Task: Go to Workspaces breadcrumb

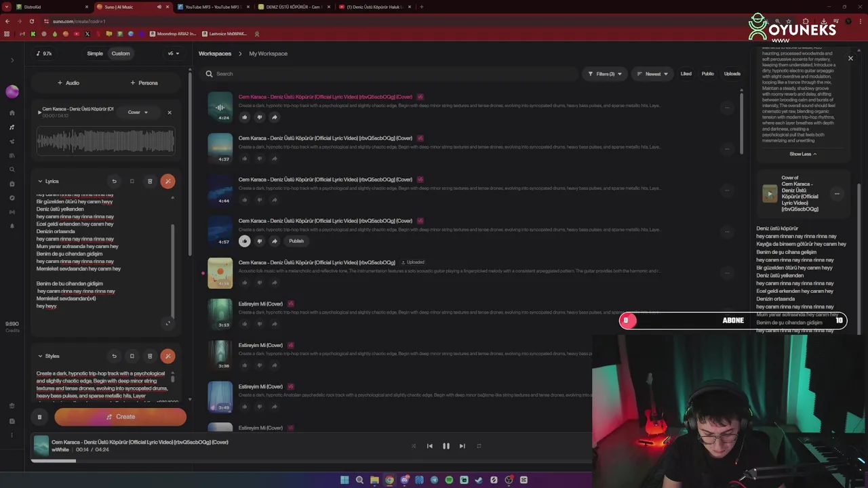Action: click(x=215, y=54)
